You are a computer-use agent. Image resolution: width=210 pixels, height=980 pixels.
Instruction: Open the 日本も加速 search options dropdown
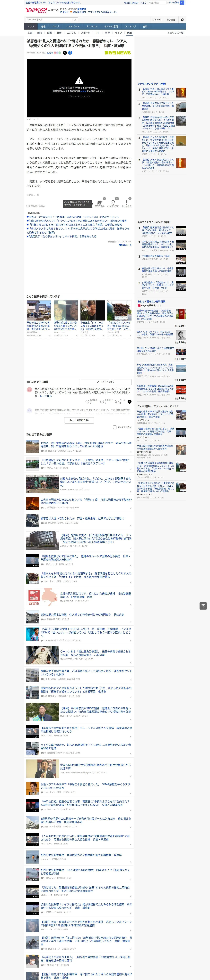point(173,3)
